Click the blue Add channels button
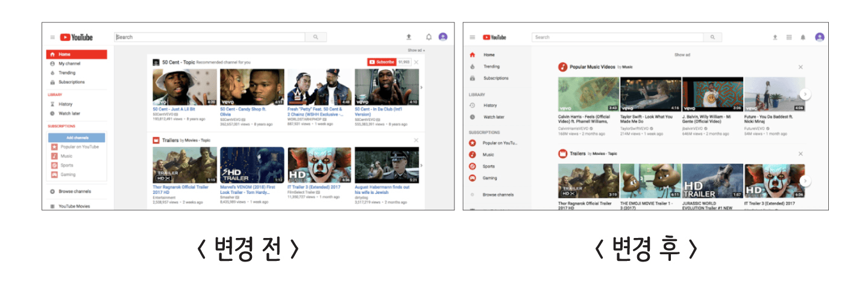 pyautogui.click(x=77, y=137)
